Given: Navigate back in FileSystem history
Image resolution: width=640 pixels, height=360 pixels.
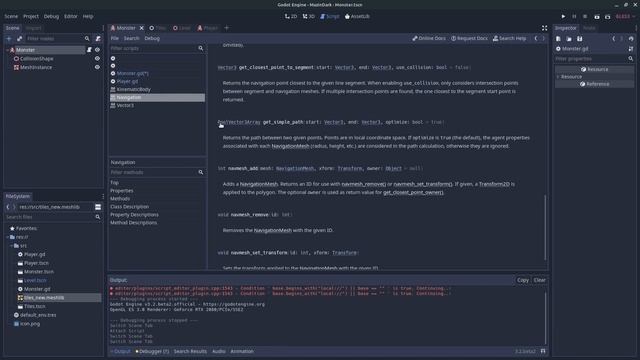Looking at the screenshot, I should point(8,207).
